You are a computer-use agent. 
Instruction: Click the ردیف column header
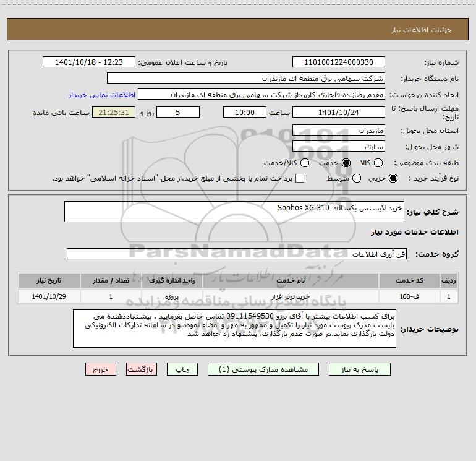click(x=449, y=280)
